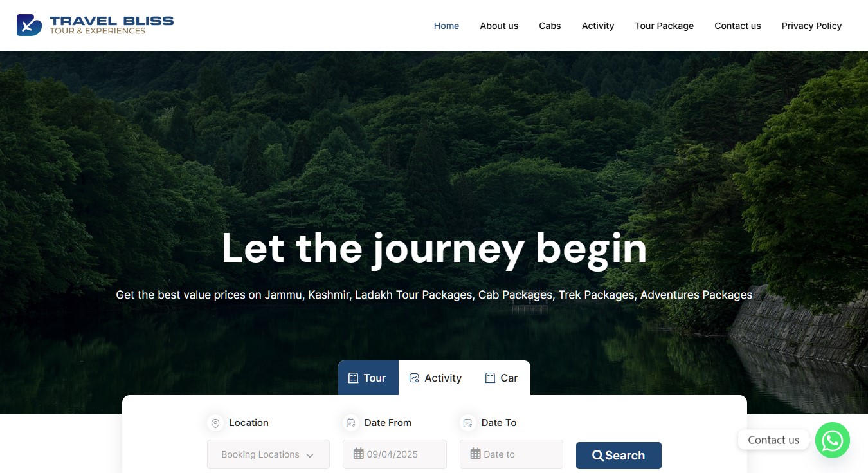The height and width of the screenshot is (473, 868).
Task: Click the magnifier icon in Search button
Action: click(598, 456)
